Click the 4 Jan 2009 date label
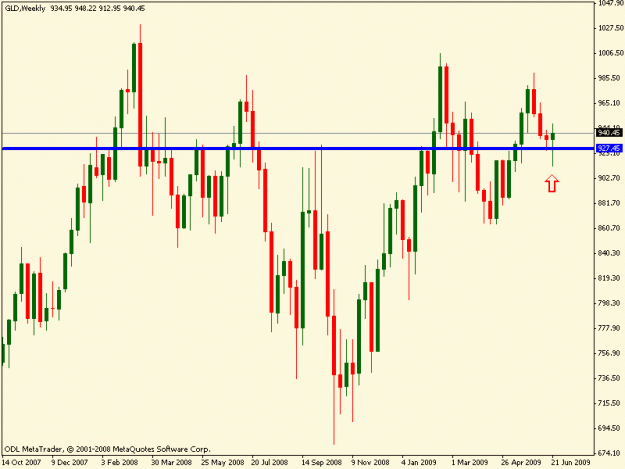Image resolution: width=625 pixels, height=469 pixels. point(419,463)
